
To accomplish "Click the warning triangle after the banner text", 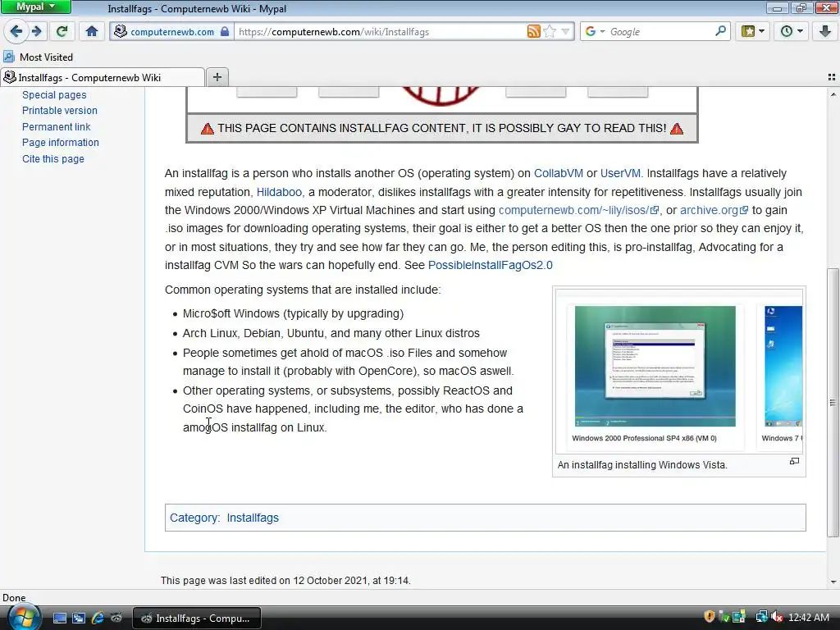I will [677, 129].
